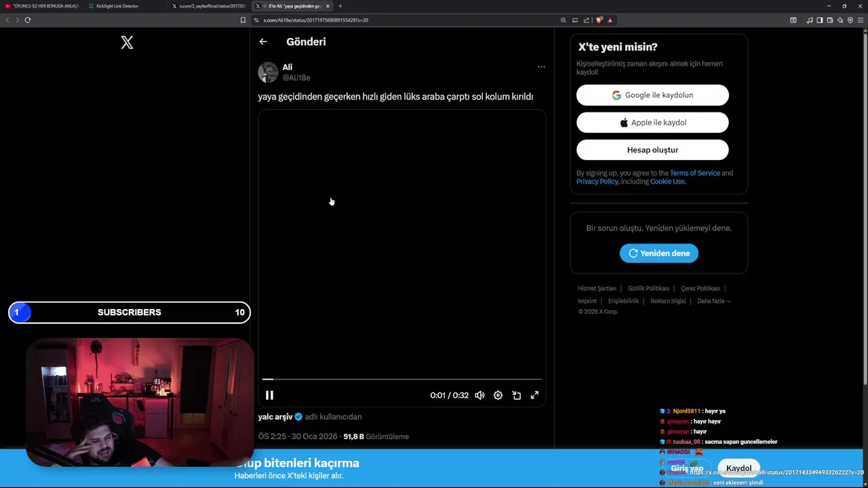Mute the video sound

[x=479, y=395]
